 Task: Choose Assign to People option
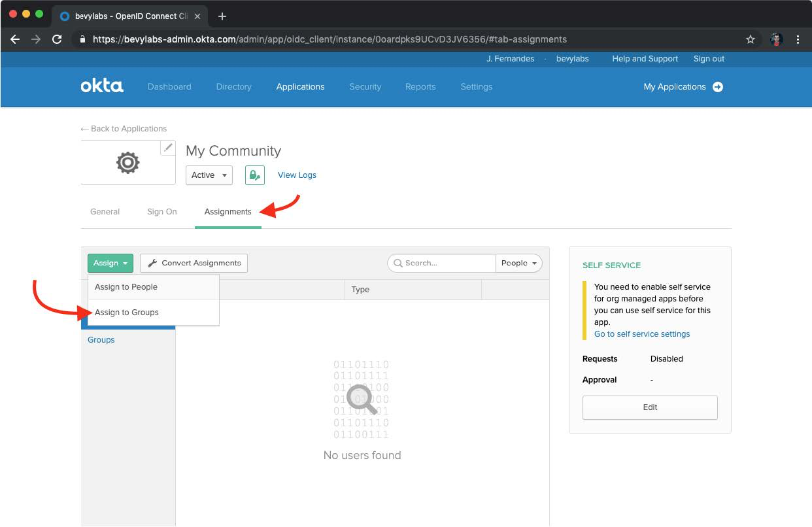[x=126, y=287]
